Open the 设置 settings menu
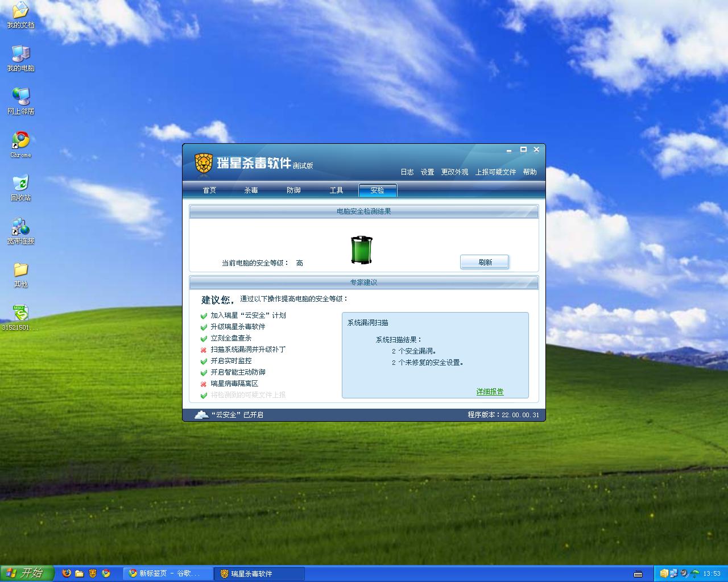Image resolution: width=728 pixels, height=582 pixels. pyautogui.click(x=428, y=172)
